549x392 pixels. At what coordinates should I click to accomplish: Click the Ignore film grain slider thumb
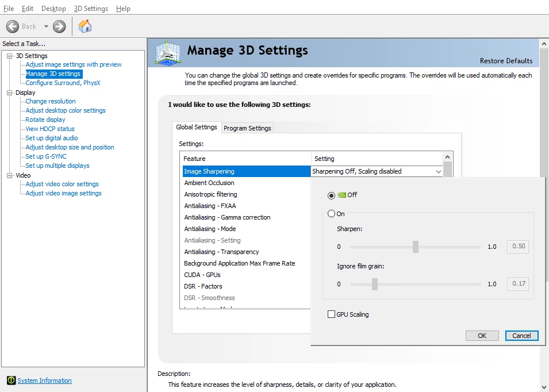click(375, 284)
